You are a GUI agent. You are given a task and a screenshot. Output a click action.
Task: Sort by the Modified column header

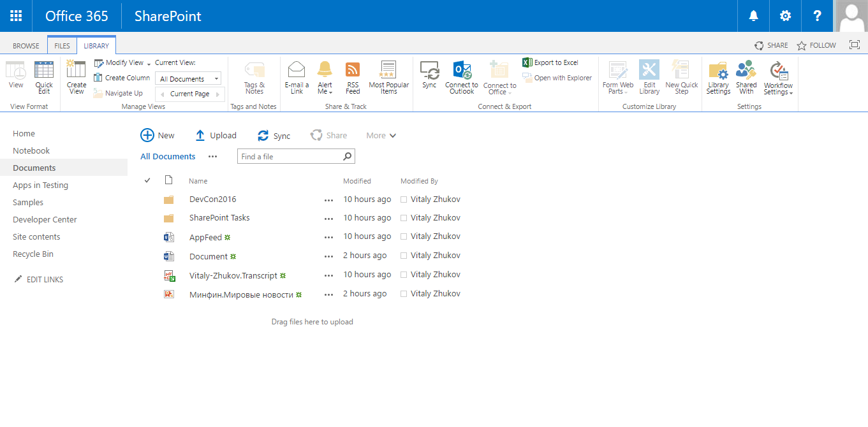[x=357, y=181]
